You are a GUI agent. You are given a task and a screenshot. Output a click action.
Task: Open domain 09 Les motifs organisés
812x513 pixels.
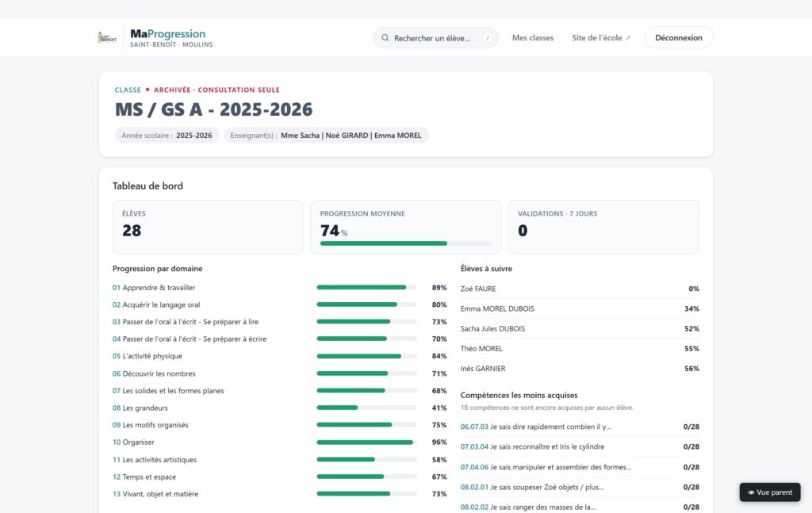(x=151, y=424)
